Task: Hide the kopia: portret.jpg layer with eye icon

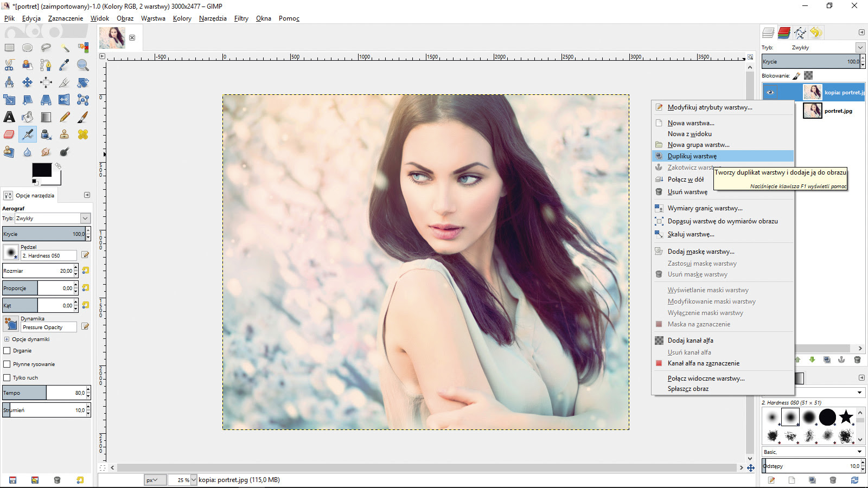Action: 770,93
